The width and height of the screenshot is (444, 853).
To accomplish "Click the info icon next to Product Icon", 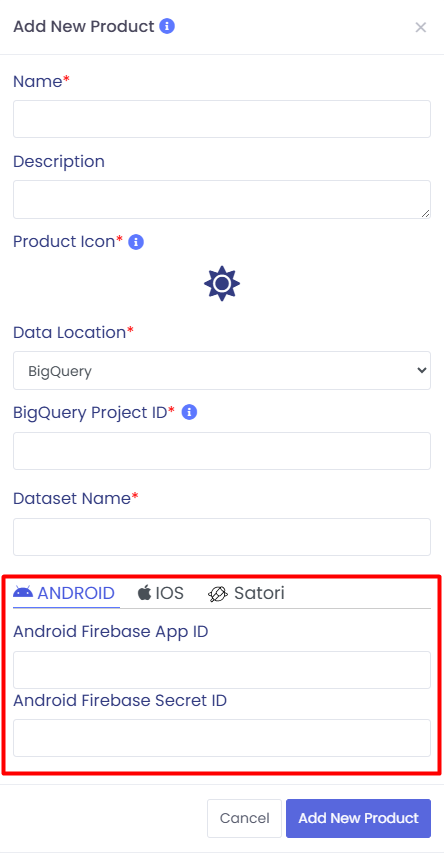I will (136, 242).
